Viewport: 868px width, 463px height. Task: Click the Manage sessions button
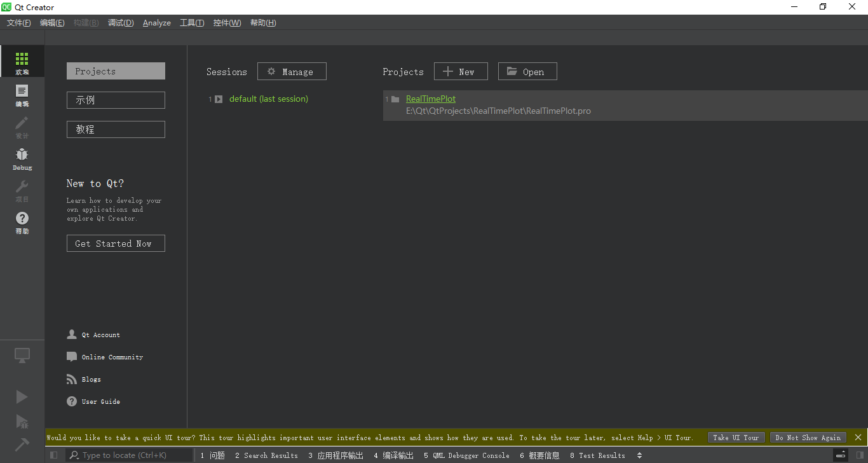click(x=292, y=71)
